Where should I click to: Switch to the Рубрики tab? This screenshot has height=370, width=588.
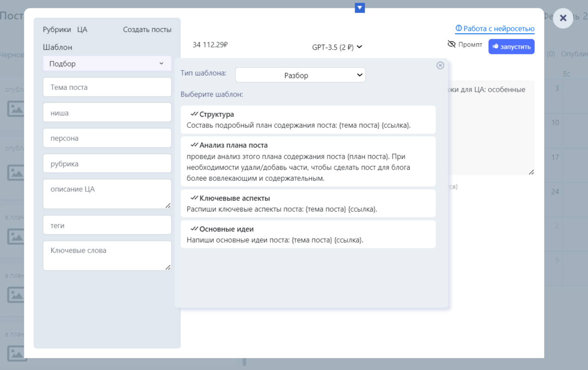pyautogui.click(x=57, y=30)
